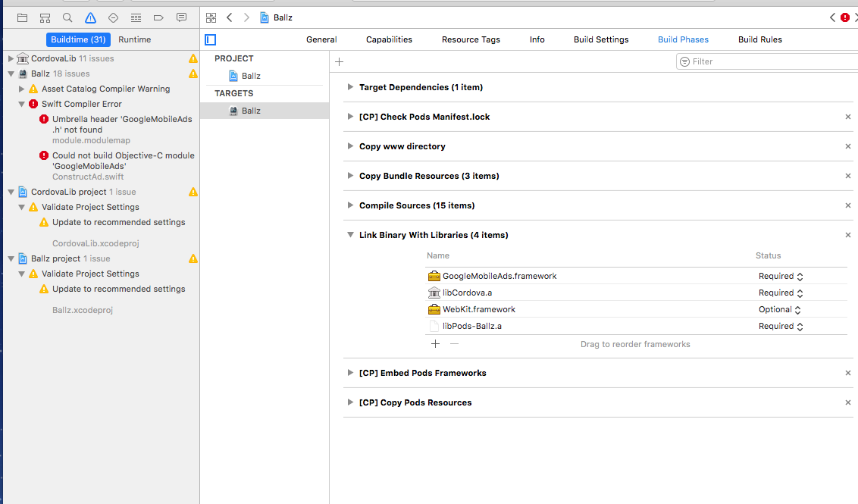
Task: Change GoogleMobileAds.framework status from Required
Action: coord(781,276)
